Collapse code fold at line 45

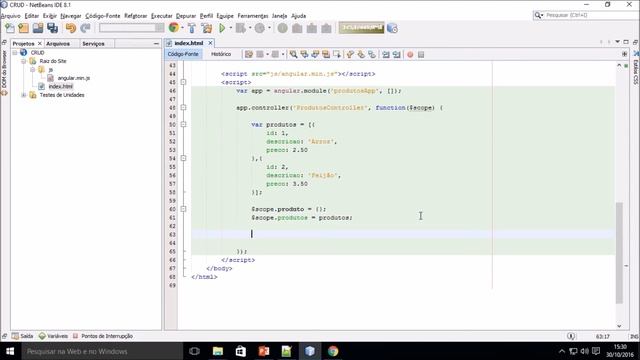[x=183, y=82]
